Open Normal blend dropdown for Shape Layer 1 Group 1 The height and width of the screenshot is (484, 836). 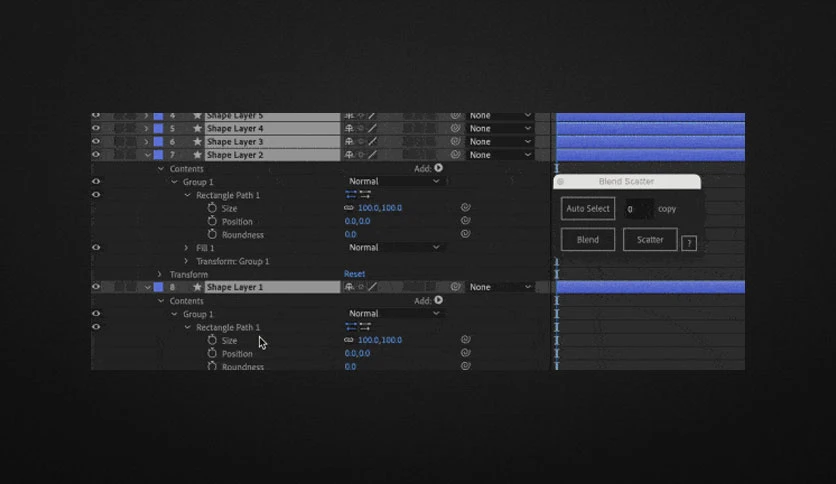[394, 313]
